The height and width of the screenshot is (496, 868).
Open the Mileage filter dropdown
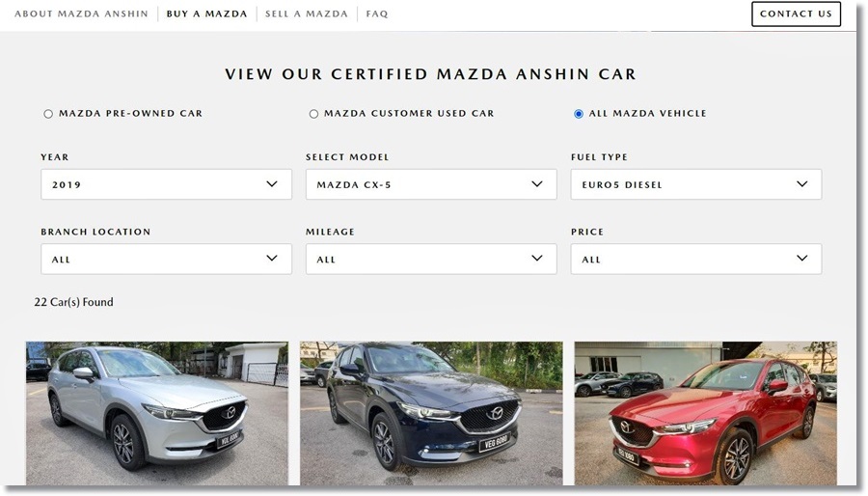pos(431,259)
